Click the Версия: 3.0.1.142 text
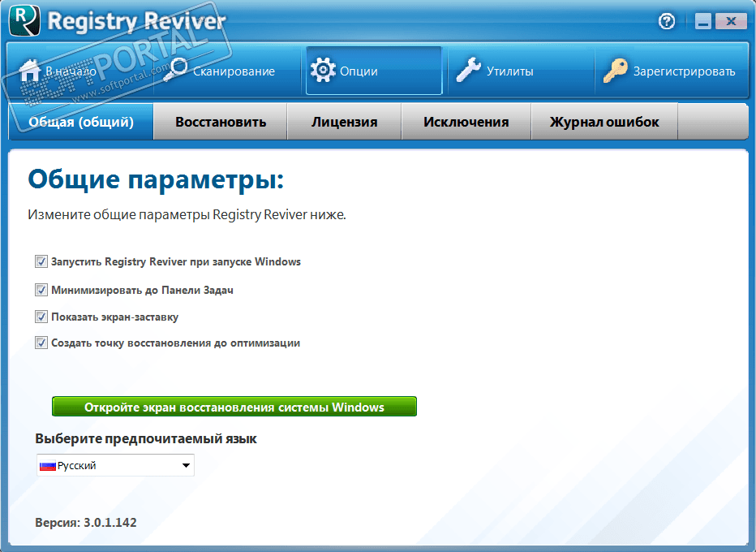756x552 pixels. [x=86, y=523]
